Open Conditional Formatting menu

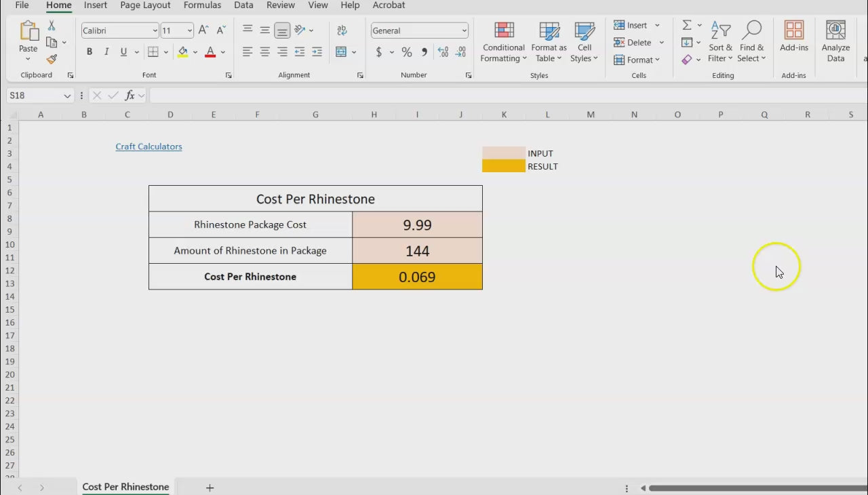coord(503,42)
